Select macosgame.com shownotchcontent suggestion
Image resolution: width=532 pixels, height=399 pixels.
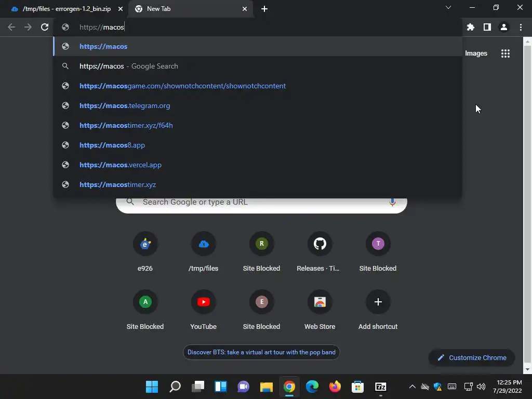coord(258,86)
